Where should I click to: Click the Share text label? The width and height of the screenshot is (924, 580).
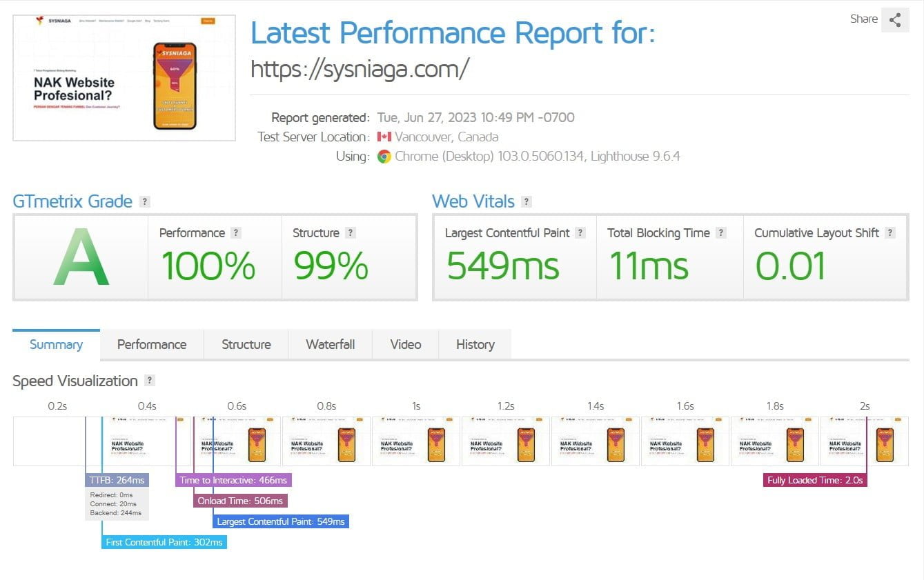(864, 19)
